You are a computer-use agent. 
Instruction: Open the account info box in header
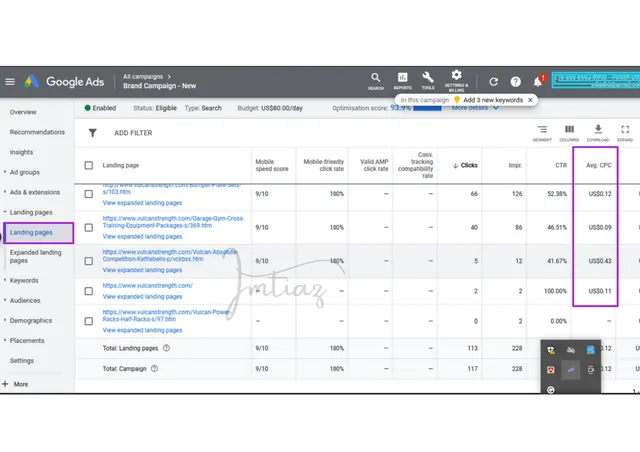(x=596, y=80)
